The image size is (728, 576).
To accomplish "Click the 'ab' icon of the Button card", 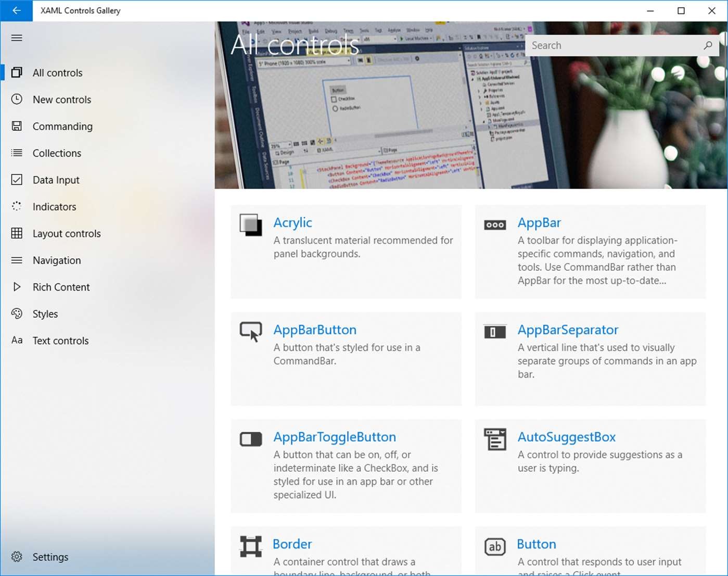I will tap(495, 546).
